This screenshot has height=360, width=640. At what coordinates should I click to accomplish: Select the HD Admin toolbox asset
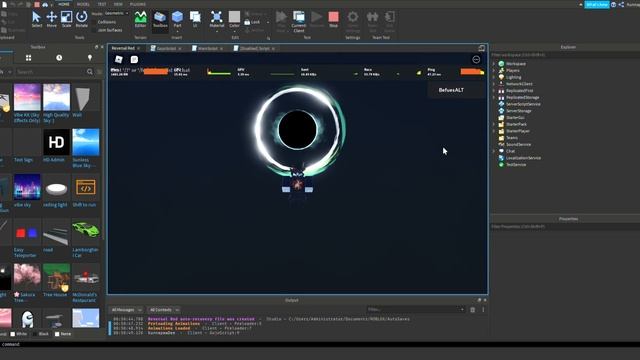56,146
